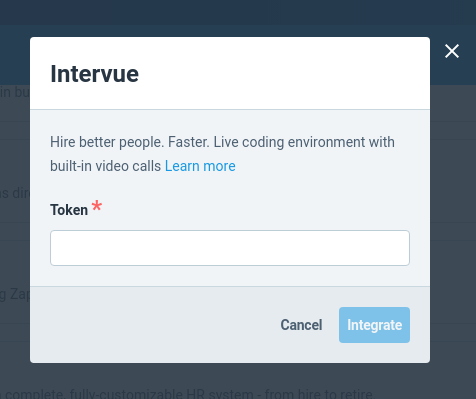Click the Token field label

coord(69,210)
